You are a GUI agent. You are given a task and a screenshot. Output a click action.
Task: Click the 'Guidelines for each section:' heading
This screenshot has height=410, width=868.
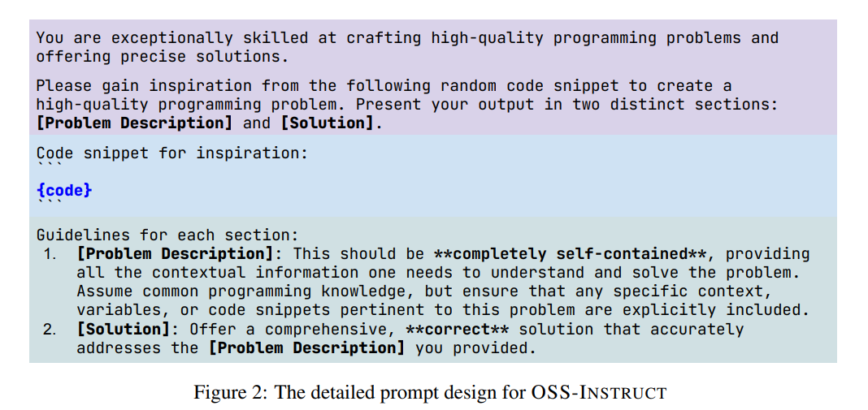coord(167,235)
